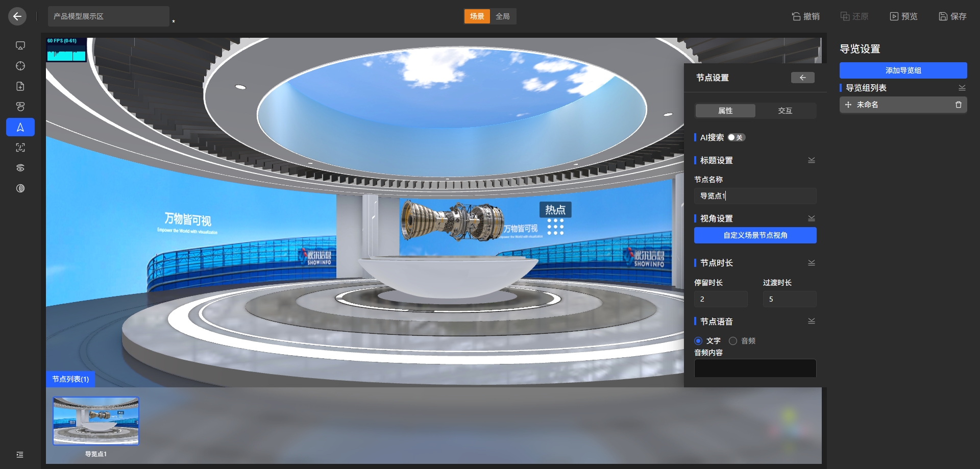
Task: Open the face scan tool in sidebar
Action: pos(20,147)
